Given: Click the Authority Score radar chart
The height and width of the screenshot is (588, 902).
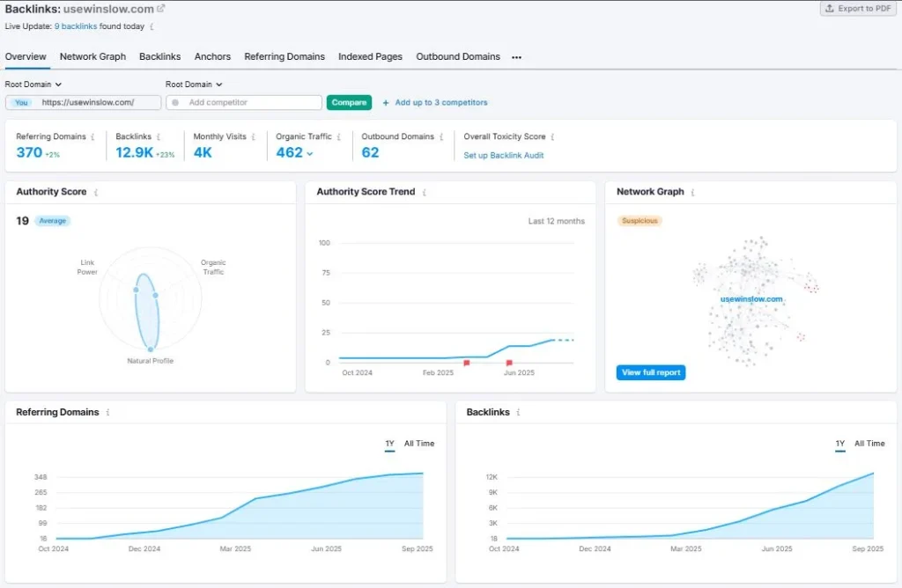Looking at the screenshot, I should pyautogui.click(x=150, y=299).
